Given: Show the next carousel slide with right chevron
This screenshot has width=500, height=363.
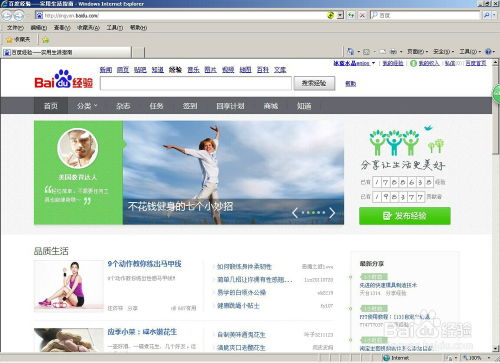Looking at the screenshot, I should pyautogui.click(x=332, y=213).
